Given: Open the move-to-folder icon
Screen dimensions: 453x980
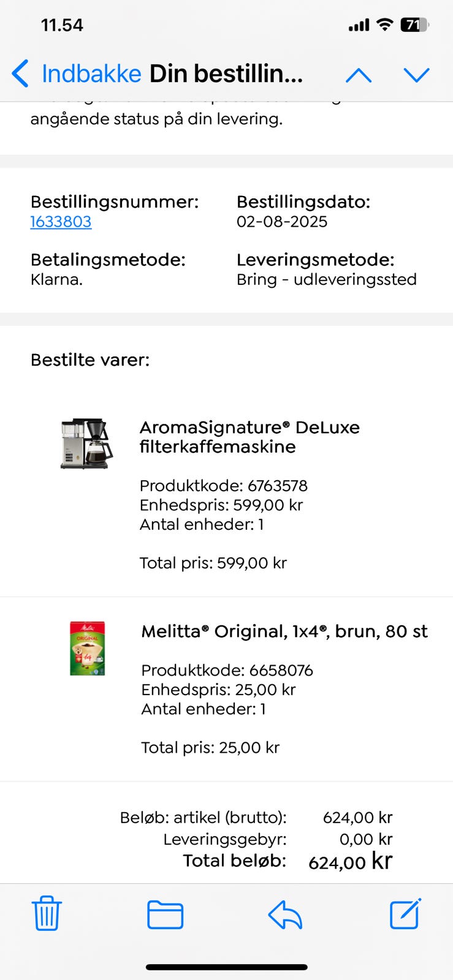Looking at the screenshot, I should (x=165, y=915).
